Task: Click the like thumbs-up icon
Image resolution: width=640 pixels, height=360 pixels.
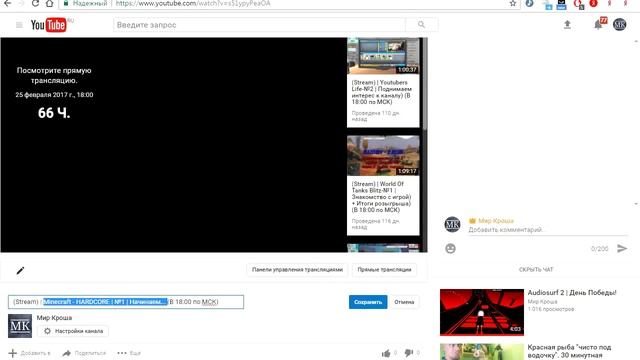Action: pyautogui.click(x=386, y=353)
